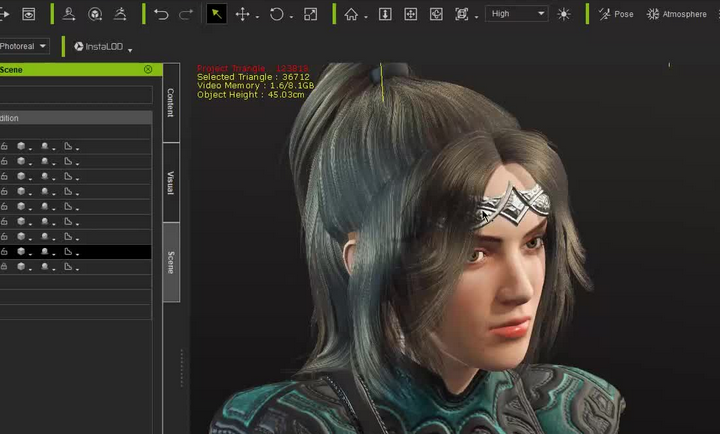Close the Scene panel
The height and width of the screenshot is (434, 720).
[x=148, y=69]
